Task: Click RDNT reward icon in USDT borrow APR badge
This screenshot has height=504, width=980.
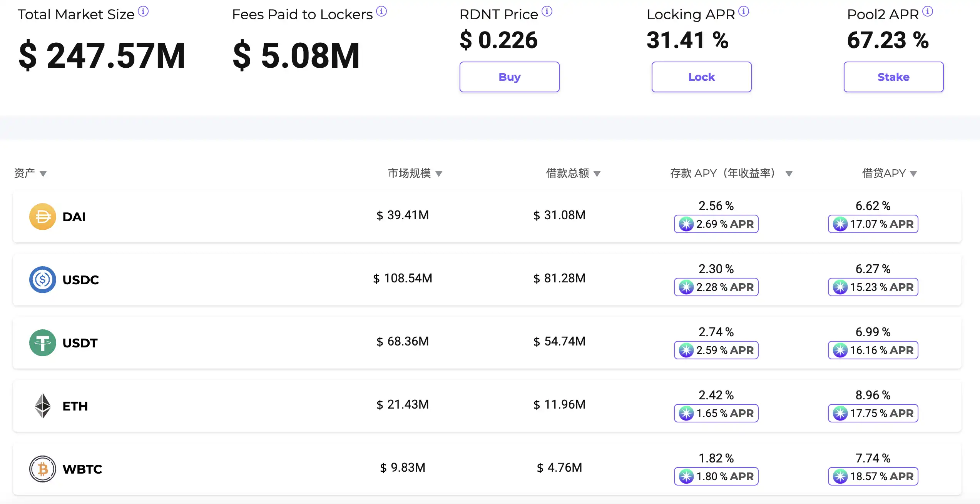Action: pyautogui.click(x=840, y=350)
